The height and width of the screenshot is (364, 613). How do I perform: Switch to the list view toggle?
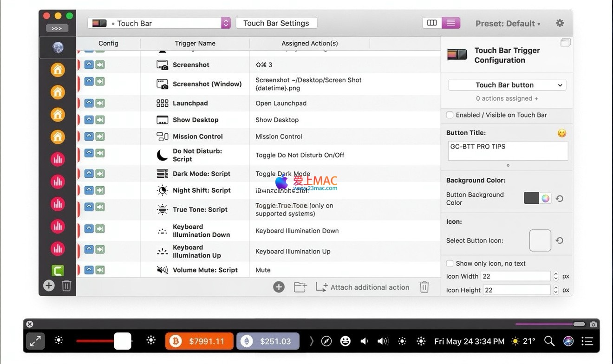(450, 23)
